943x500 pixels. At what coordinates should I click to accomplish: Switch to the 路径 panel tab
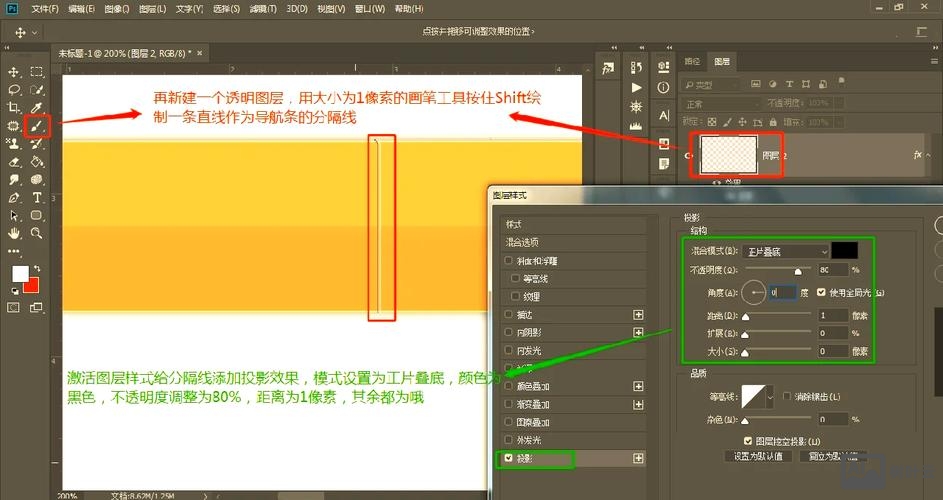tap(692, 61)
